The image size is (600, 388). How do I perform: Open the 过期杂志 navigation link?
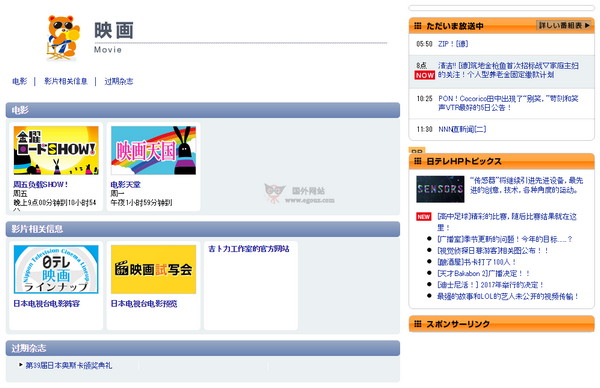click(x=119, y=81)
